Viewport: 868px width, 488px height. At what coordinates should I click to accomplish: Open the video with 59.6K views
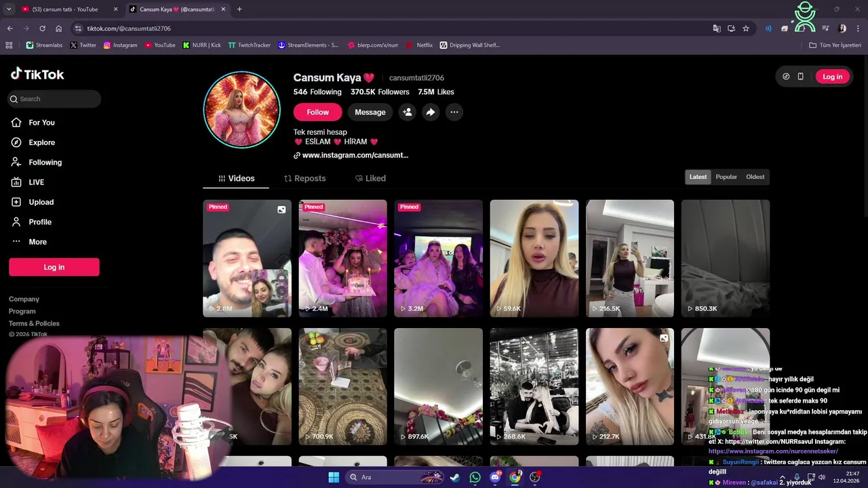pyautogui.click(x=534, y=258)
